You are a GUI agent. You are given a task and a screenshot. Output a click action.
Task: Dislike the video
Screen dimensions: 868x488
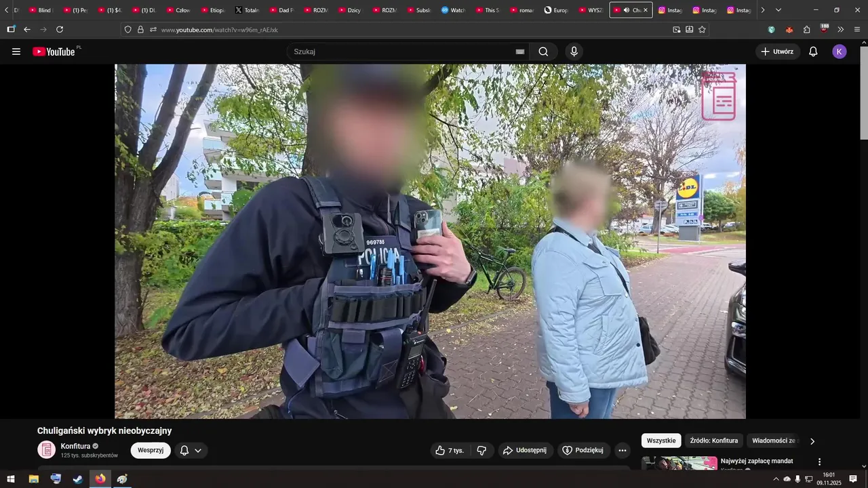pyautogui.click(x=481, y=450)
